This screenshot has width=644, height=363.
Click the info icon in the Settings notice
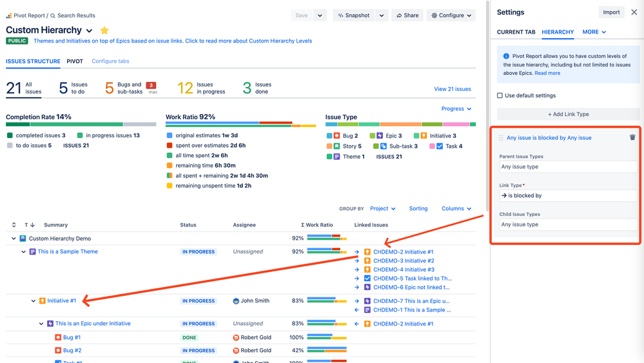(x=506, y=56)
